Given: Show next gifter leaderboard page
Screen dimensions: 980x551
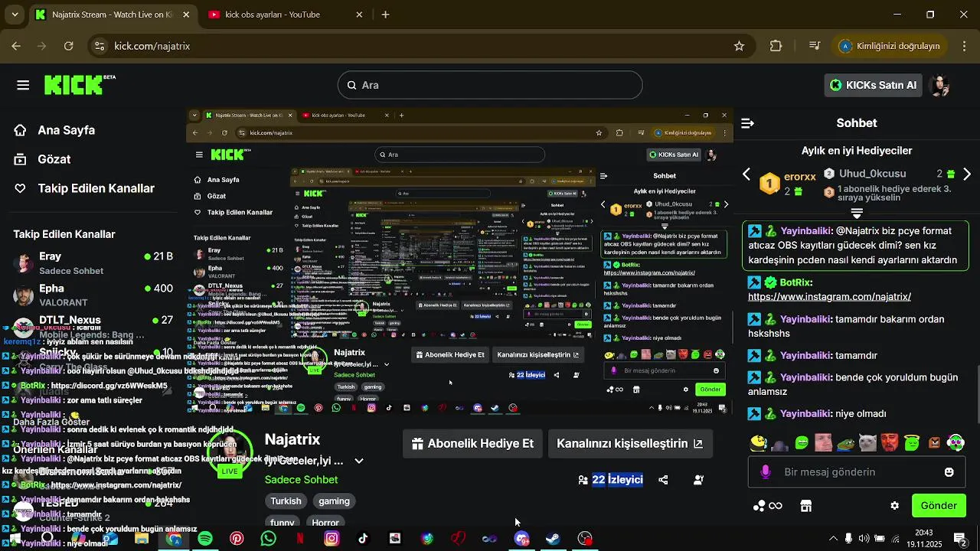Looking at the screenshot, I should click(x=967, y=175).
